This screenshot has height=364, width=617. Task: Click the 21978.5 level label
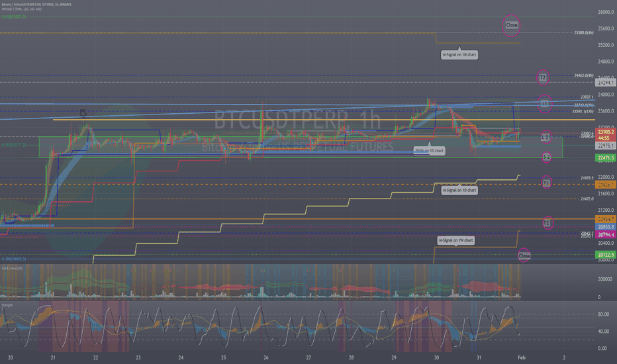click(x=587, y=178)
